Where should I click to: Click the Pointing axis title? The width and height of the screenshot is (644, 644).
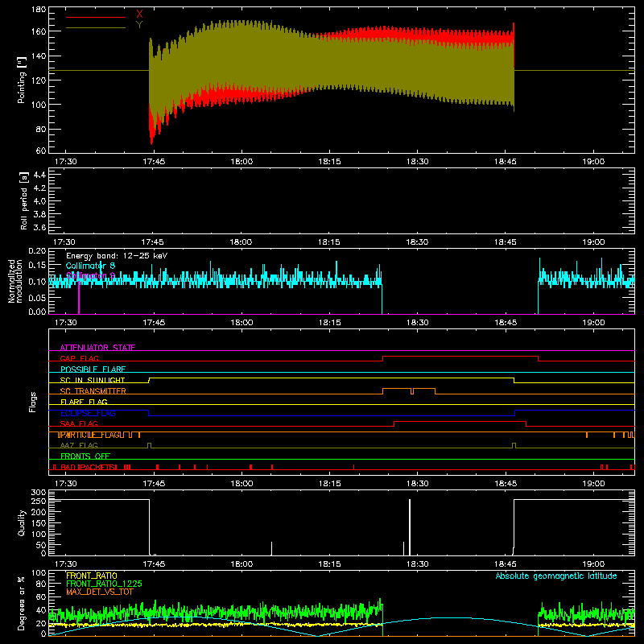[x=22, y=80]
